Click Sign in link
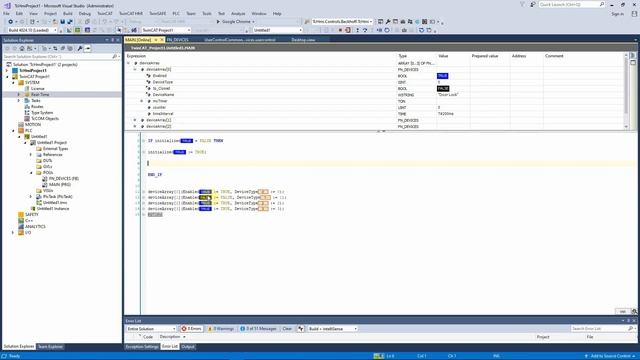640x360 pixels. click(618, 13)
